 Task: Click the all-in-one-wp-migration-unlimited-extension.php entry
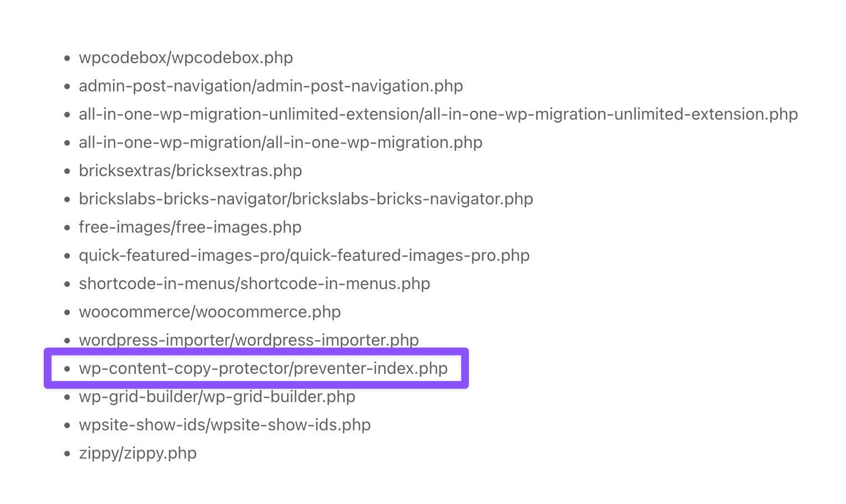click(x=438, y=114)
